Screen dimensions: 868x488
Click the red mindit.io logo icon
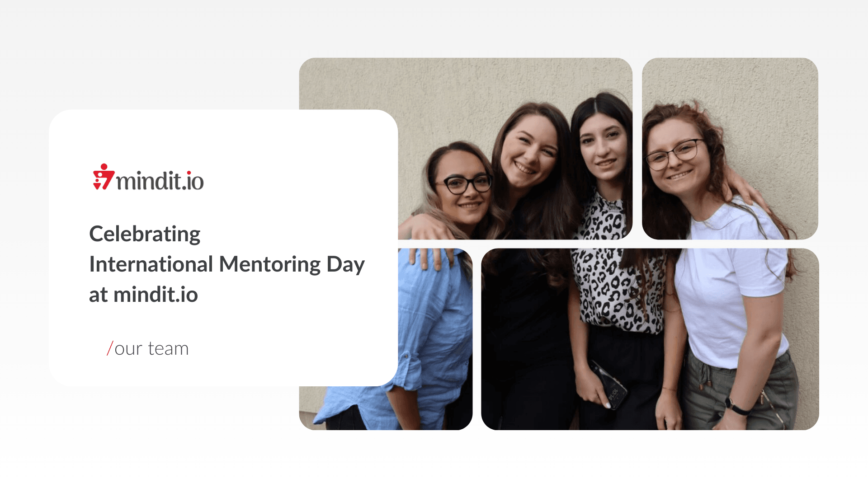tap(103, 177)
